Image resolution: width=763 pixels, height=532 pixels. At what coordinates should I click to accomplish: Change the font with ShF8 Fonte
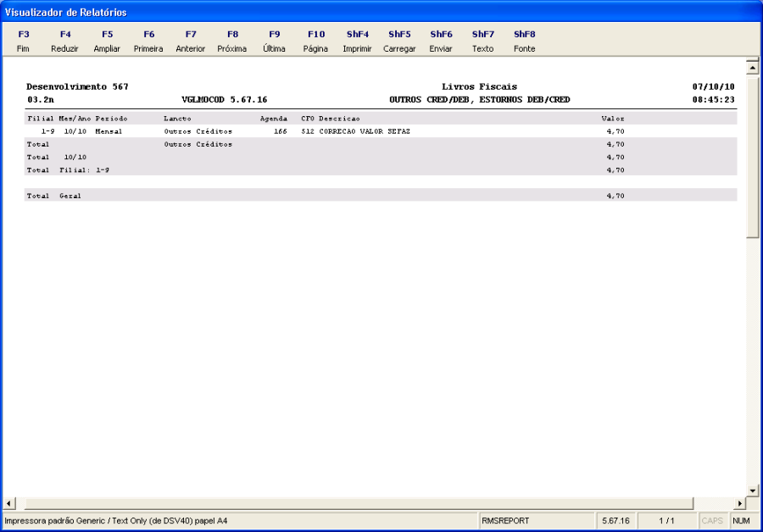click(524, 42)
